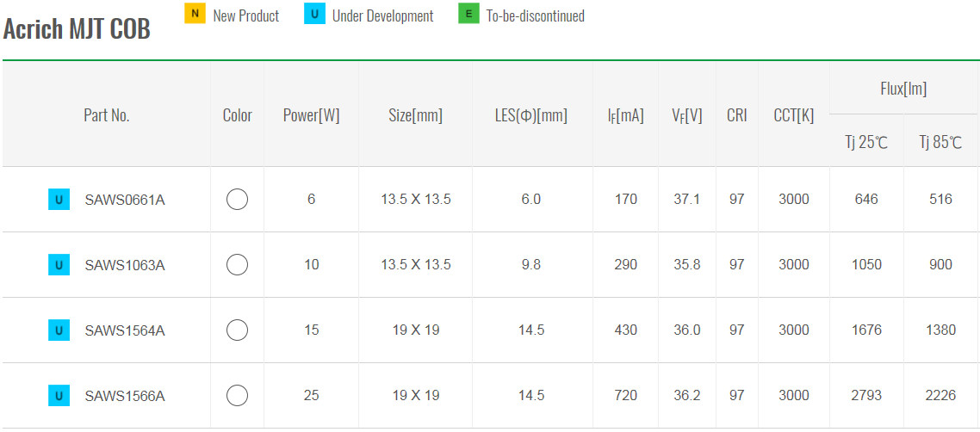The width and height of the screenshot is (980, 432).
Task: Click voltage value 35.8
Action: click(x=687, y=265)
